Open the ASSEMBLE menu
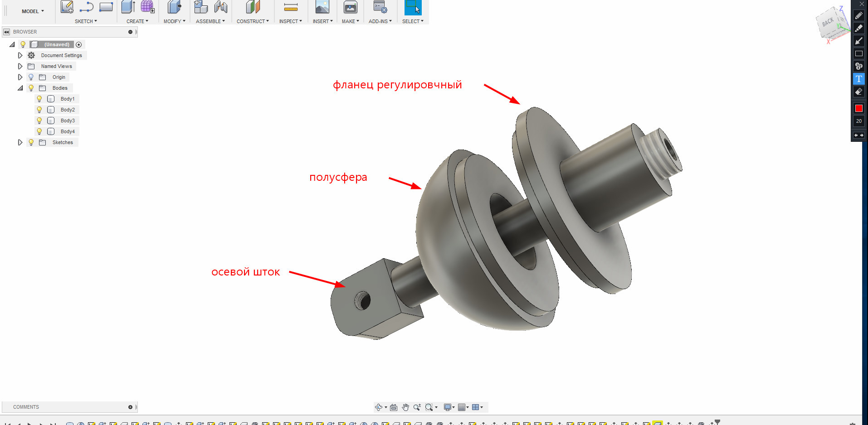 (x=210, y=21)
